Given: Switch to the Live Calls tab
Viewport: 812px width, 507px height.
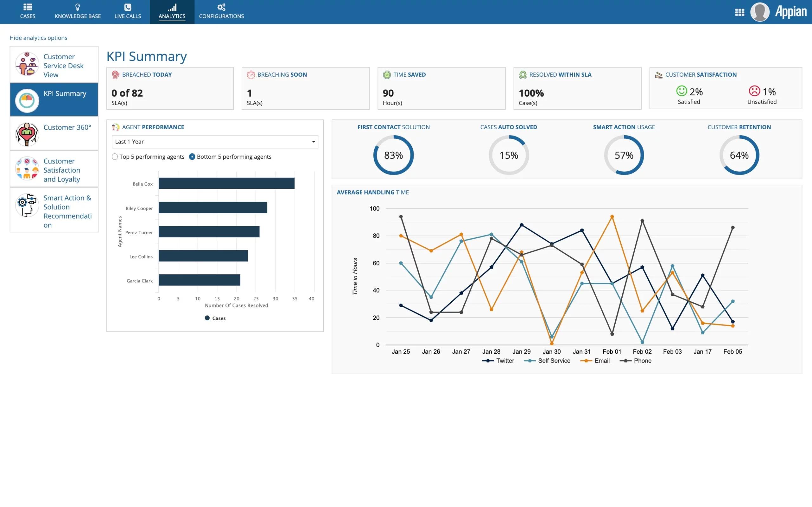Looking at the screenshot, I should [128, 12].
